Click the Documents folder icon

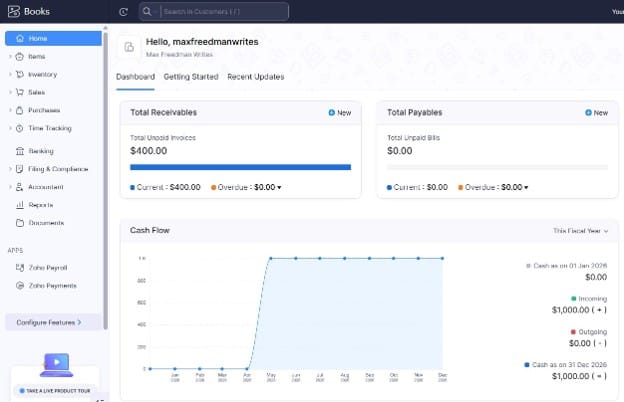click(x=20, y=223)
